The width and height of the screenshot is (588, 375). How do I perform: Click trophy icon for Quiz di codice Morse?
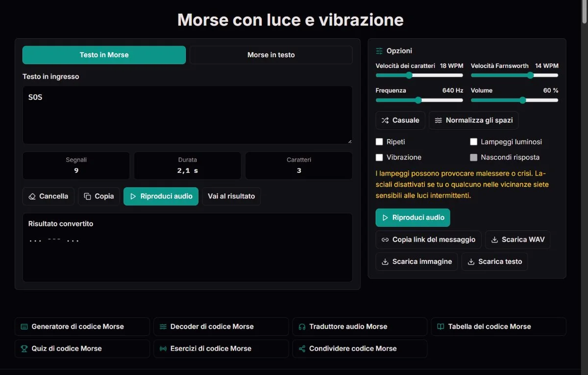(24, 349)
